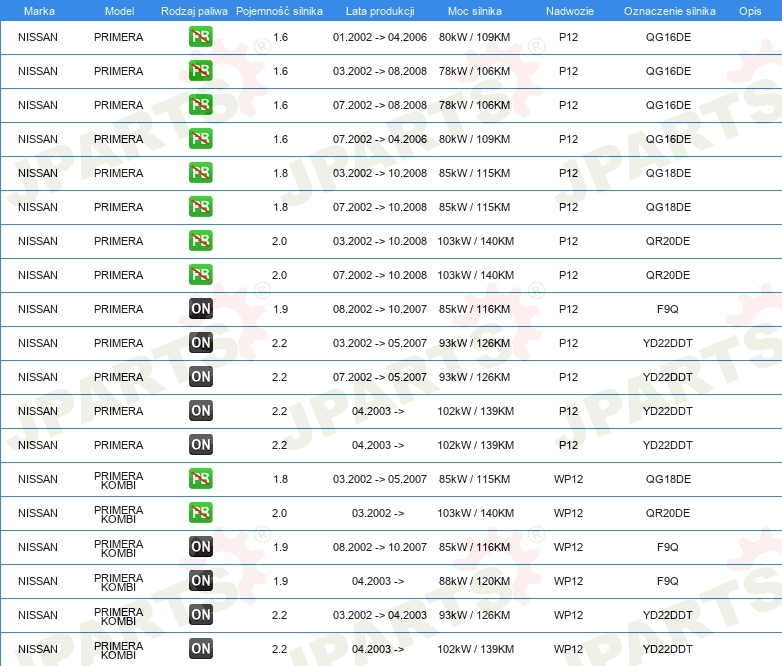Image resolution: width=782 pixels, height=666 pixels.
Task: Click the Marka column header
Action: 39,11
